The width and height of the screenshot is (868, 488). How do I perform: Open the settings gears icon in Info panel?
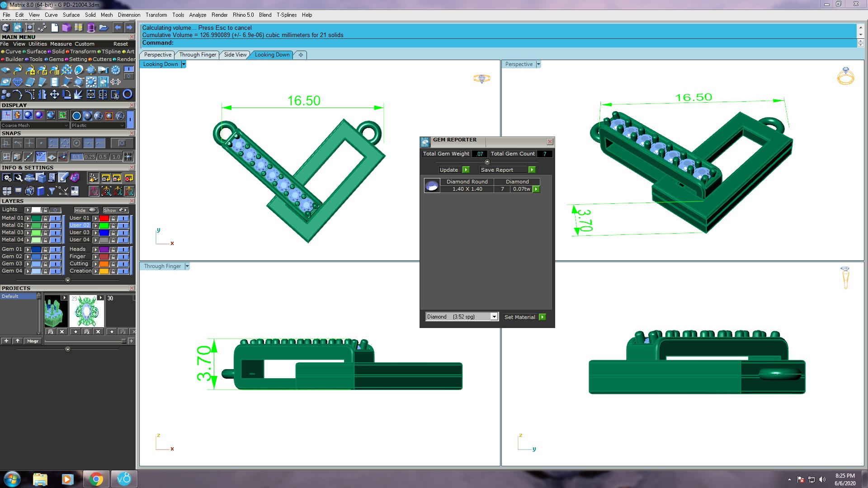coord(7,178)
